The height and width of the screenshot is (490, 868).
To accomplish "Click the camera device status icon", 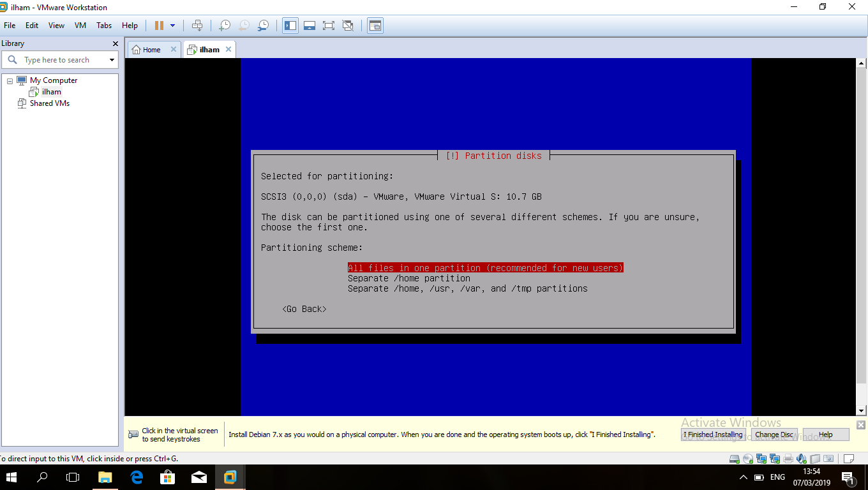I will (x=828, y=458).
